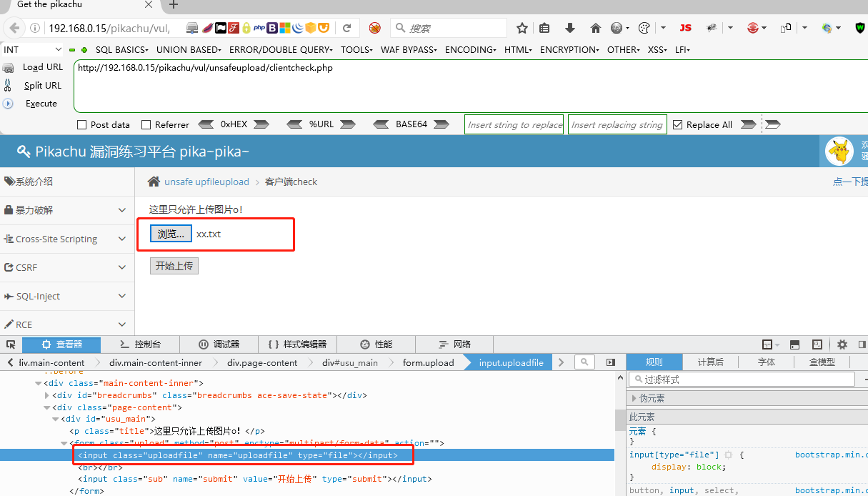868x496 pixels.
Task: Open the SQL BASICS dropdown menu
Action: click(121, 50)
